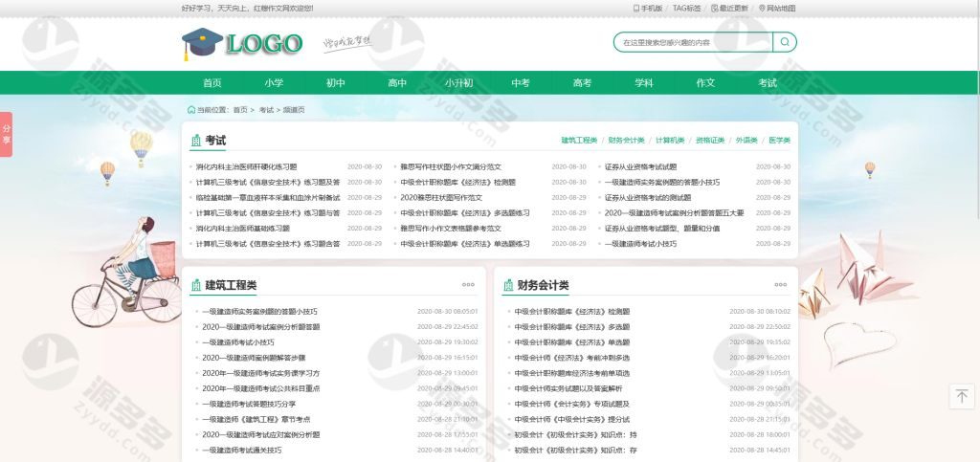Click the 计算机类 category link
The width and height of the screenshot is (980, 462).
tap(670, 141)
